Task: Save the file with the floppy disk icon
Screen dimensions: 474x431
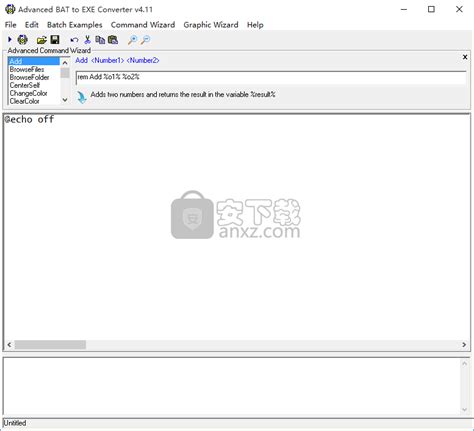Action: [x=55, y=40]
